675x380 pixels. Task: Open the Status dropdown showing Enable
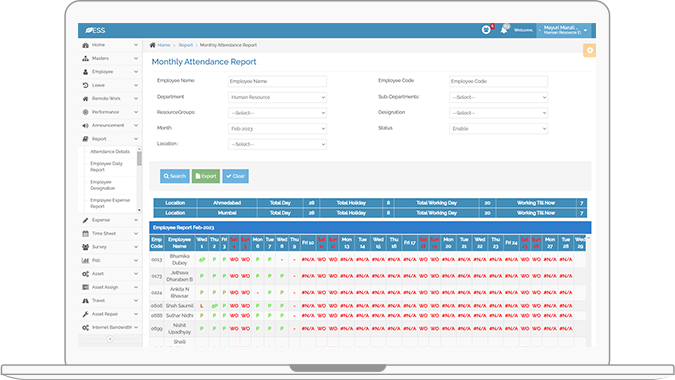[x=498, y=129]
